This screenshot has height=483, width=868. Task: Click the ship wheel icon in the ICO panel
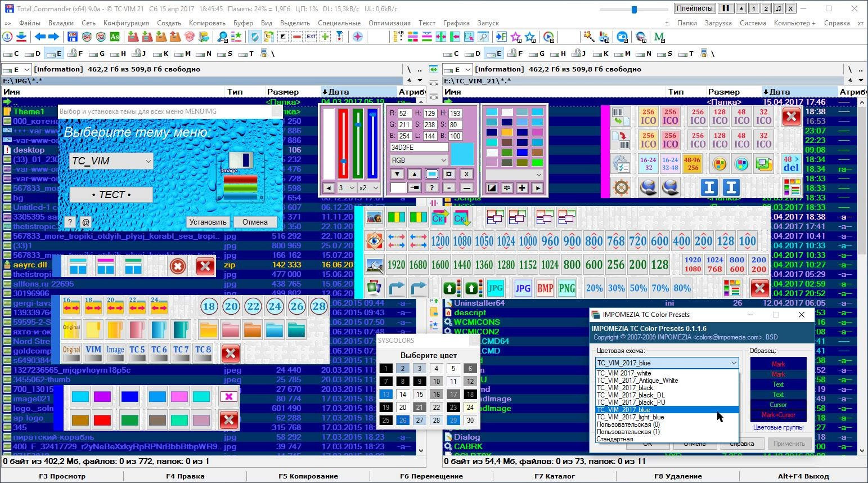[x=621, y=187]
